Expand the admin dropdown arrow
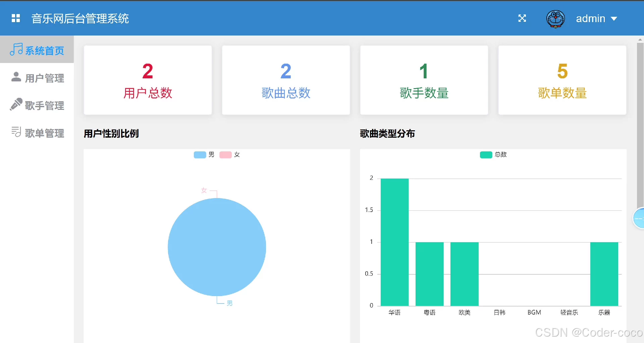This screenshot has height=343, width=644. pos(614,19)
